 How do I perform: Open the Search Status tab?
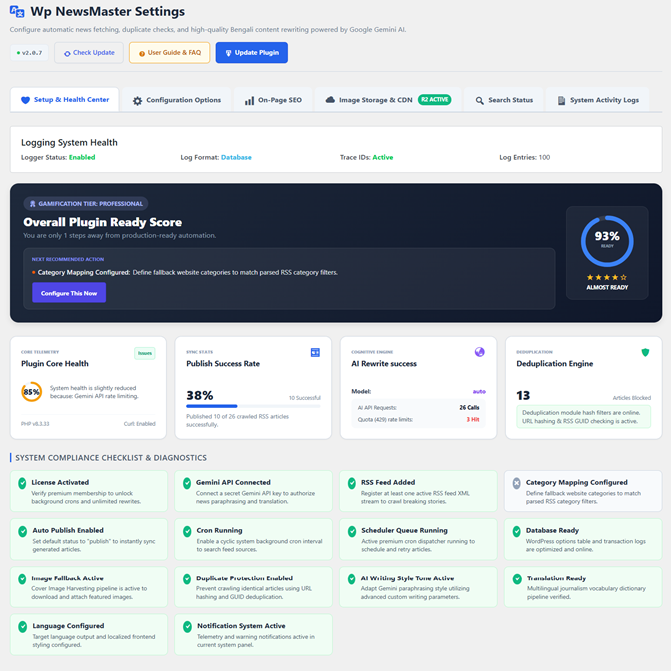504,100
